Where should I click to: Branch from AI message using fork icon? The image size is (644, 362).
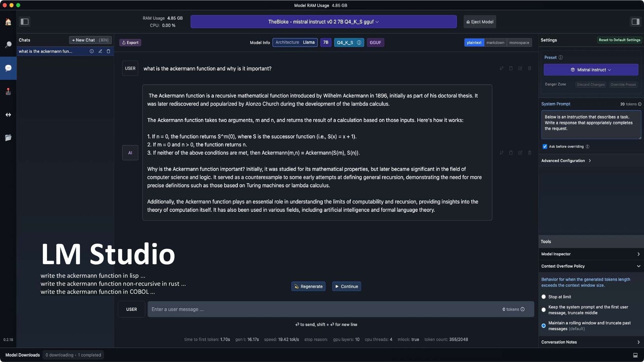pos(501,153)
